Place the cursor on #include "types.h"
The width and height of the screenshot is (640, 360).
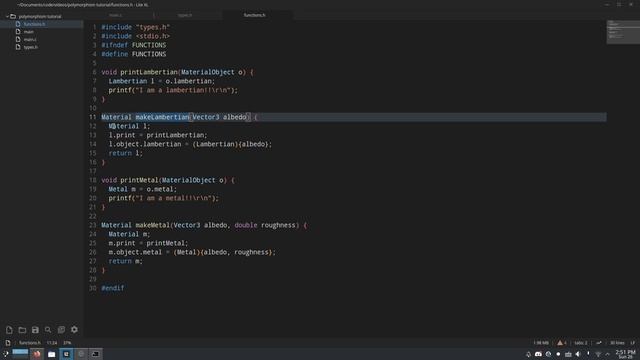click(136, 27)
